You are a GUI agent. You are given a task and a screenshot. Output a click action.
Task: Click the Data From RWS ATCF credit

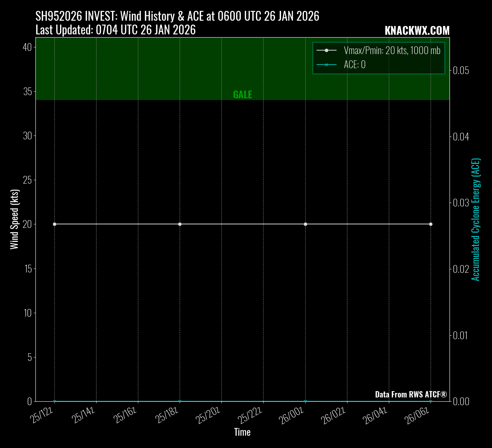411,394
